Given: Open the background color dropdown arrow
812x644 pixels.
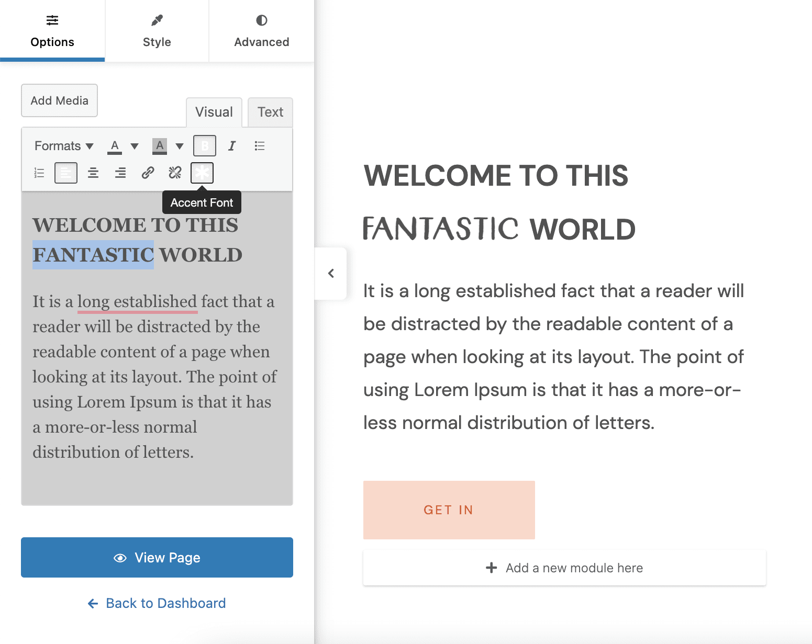Looking at the screenshot, I should coord(180,146).
